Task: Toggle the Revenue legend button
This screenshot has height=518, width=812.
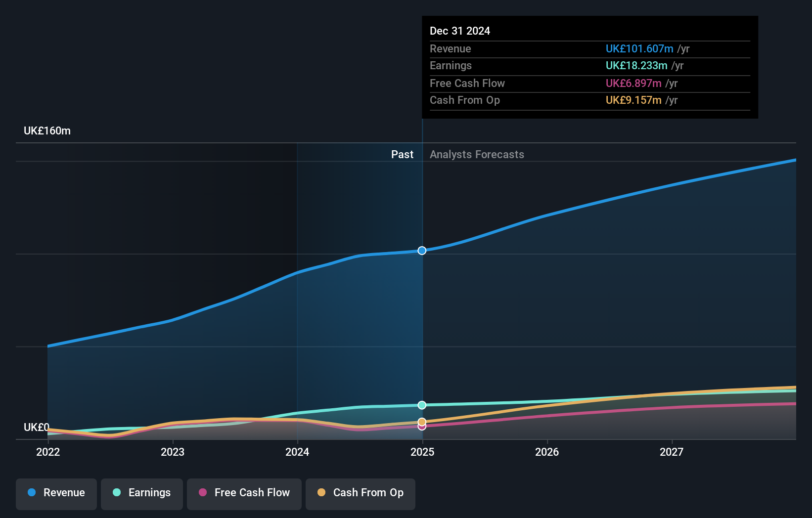Action: [56, 494]
